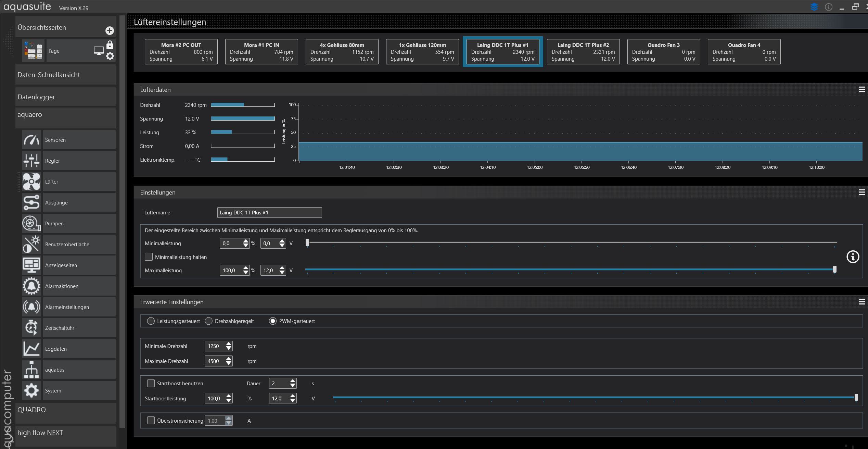The image size is (868, 449).
Task: Open Page settings gear icon
Action: (110, 56)
